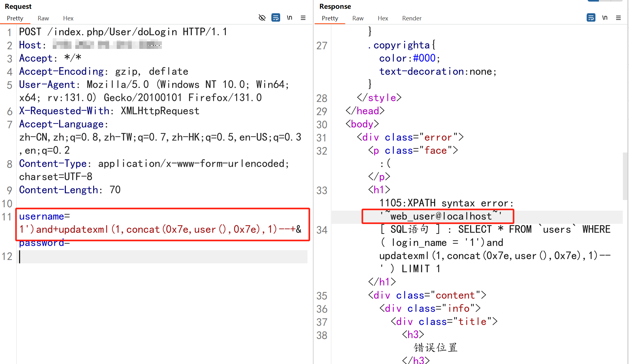Click 'color:#000;' in the response
Viewport: 629px width, 364px height.
point(410,58)
